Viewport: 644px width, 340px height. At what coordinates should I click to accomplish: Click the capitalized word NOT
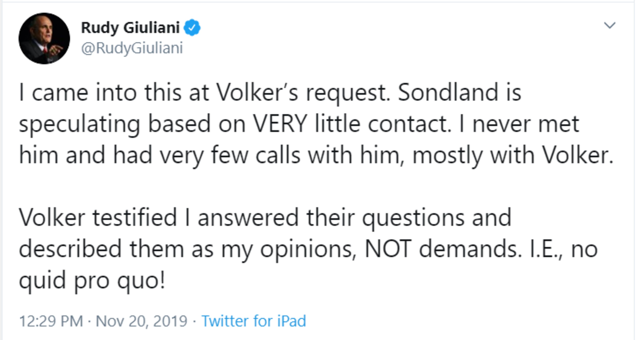point(388,249)
